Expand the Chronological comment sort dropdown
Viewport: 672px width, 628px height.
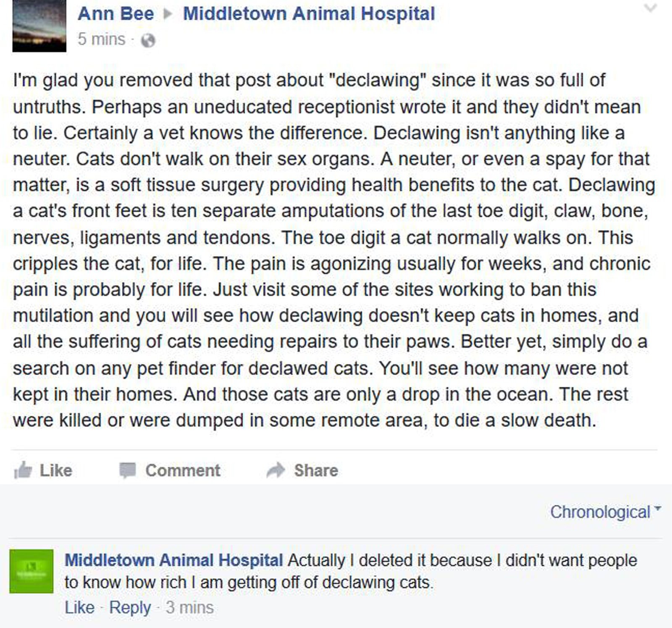tap(605, 512)
